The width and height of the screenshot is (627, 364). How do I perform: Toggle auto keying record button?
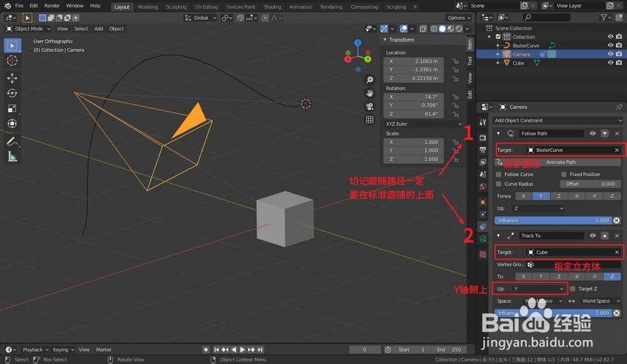[206, 350]
